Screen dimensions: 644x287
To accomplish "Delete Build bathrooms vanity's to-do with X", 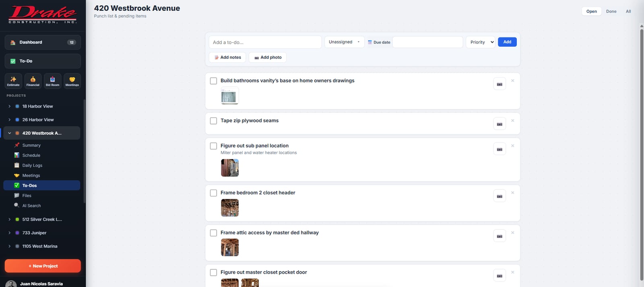I will point(512,81).
